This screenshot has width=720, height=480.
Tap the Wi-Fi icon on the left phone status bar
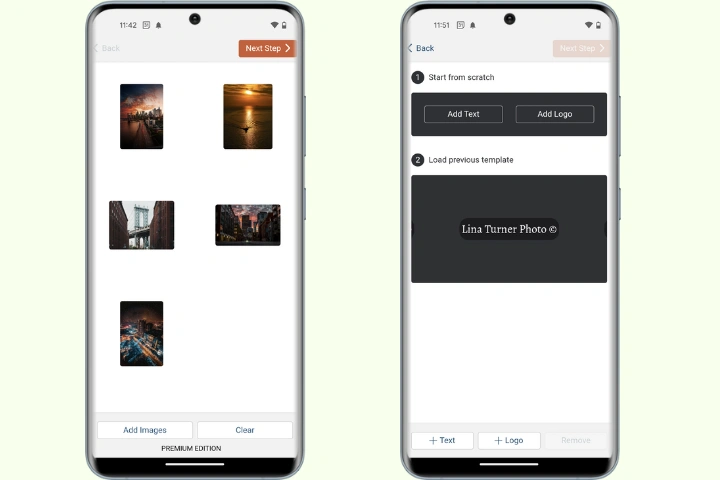(x=274, y=25)
